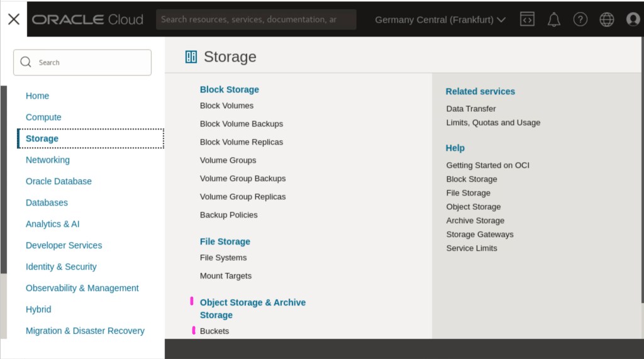Open the Cloud Shell developer tools icon

click(x=527, y=19)
